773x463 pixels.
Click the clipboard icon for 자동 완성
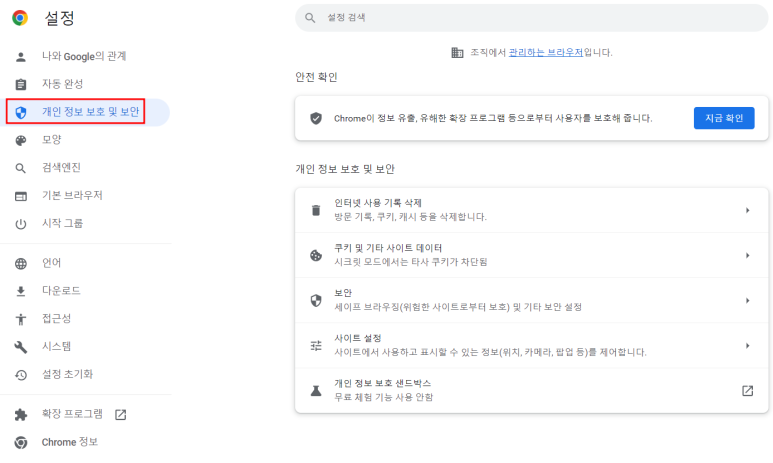click(21, 84)
